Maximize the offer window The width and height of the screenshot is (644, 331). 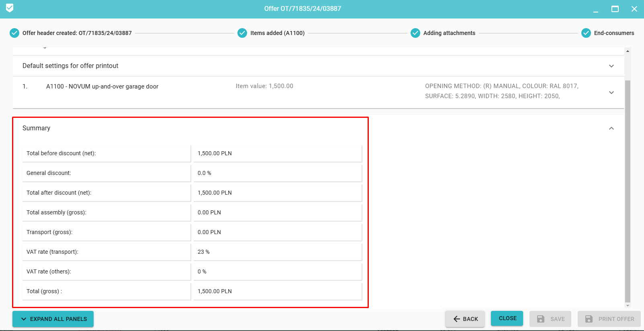pos(615,9)
